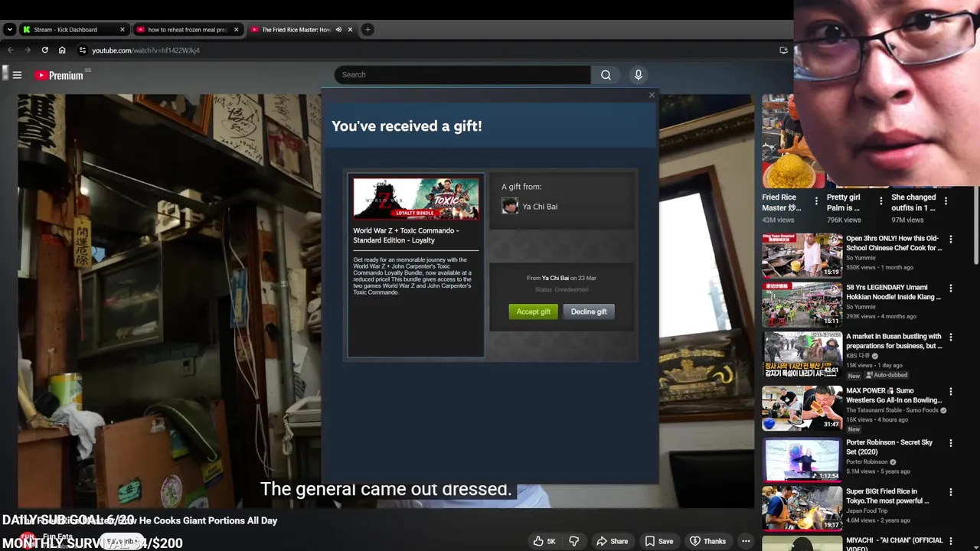980x551 pixels.
Task: Click the YouTube search field
Action: click(x=462, y=74)
